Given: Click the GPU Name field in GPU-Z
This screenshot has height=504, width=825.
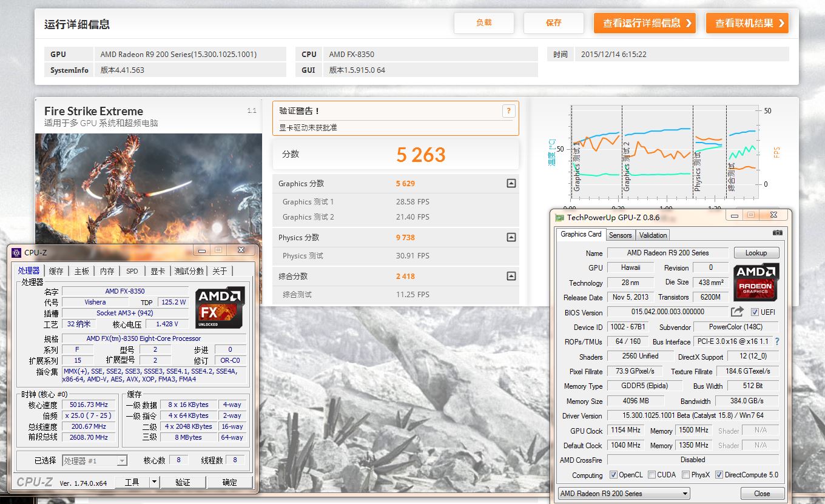Looking at the screenshot, I should click(668, 253).
